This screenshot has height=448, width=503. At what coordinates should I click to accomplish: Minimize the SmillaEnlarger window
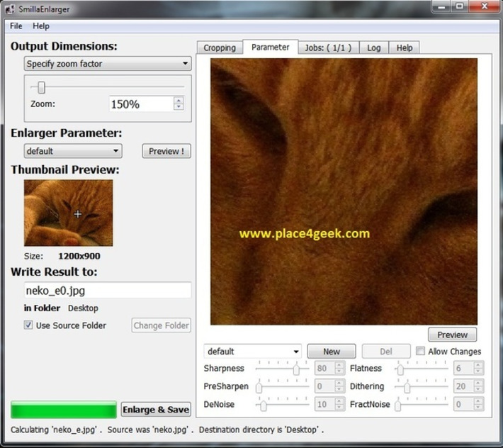(442, 6)
